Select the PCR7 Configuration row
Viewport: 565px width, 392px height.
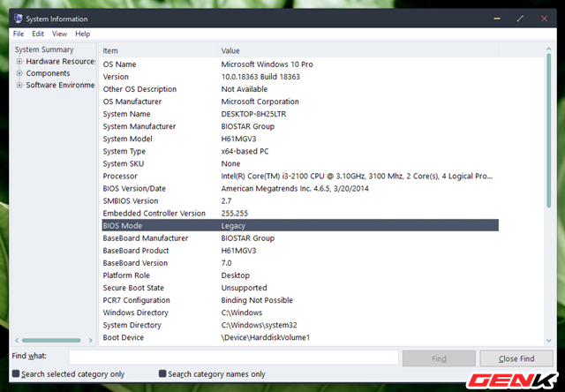coord(300,300)
